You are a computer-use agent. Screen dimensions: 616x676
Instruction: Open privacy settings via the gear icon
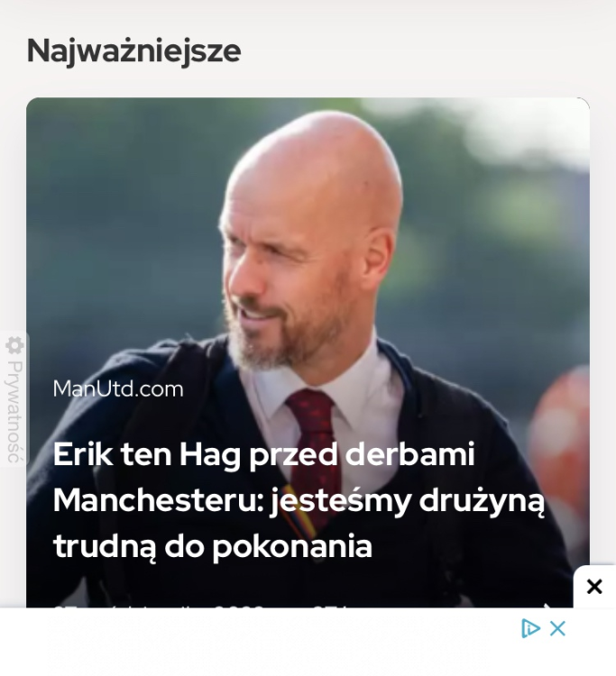(x=14, y=345)
